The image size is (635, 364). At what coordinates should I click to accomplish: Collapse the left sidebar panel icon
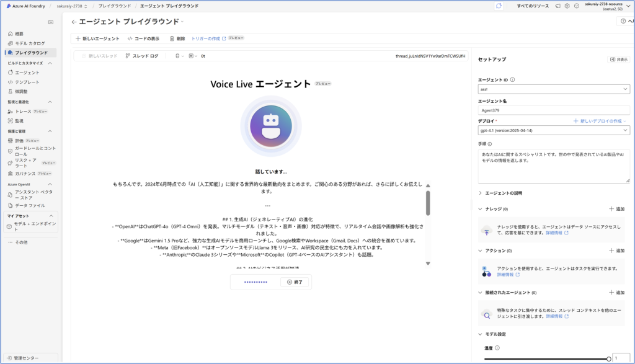coord(51,22)
